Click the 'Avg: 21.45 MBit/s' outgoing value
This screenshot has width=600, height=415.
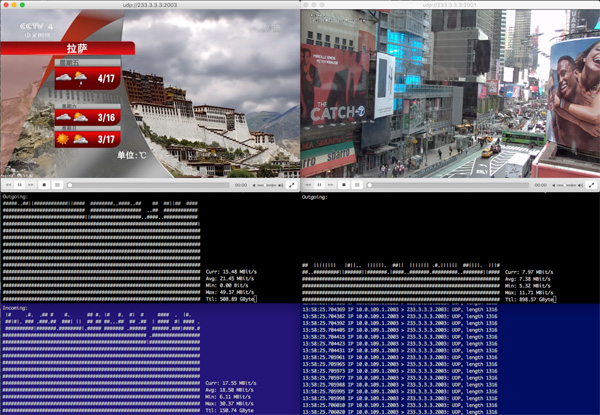(230, 278)
